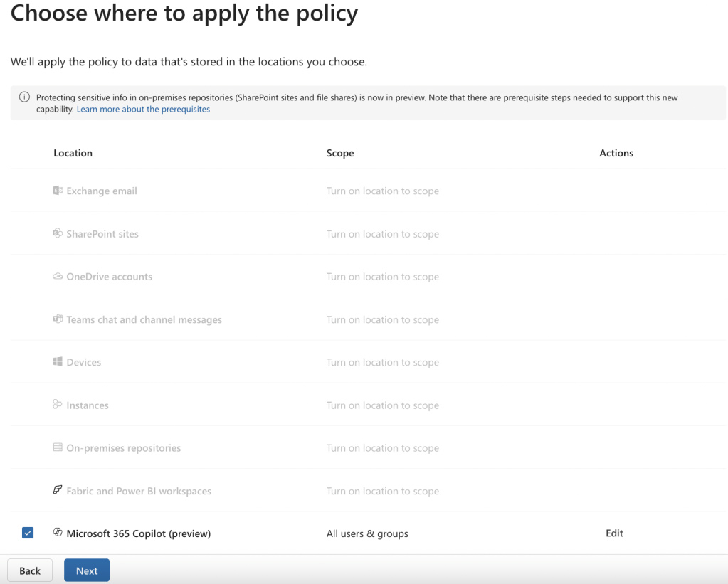
Task: Click the OneDrive accounts cloud icon
Action: coord(58,277)
